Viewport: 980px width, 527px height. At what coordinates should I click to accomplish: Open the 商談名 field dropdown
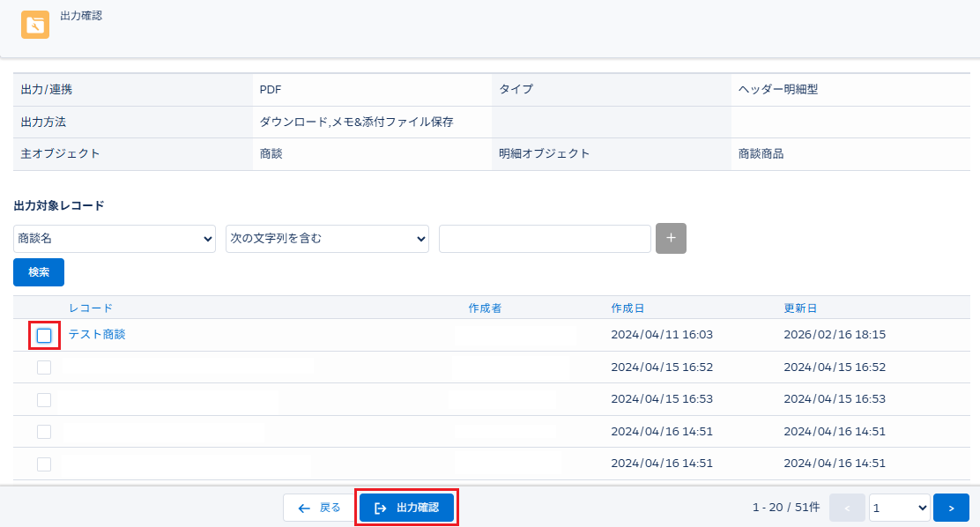pyautogui.click(x=115, y=238)
